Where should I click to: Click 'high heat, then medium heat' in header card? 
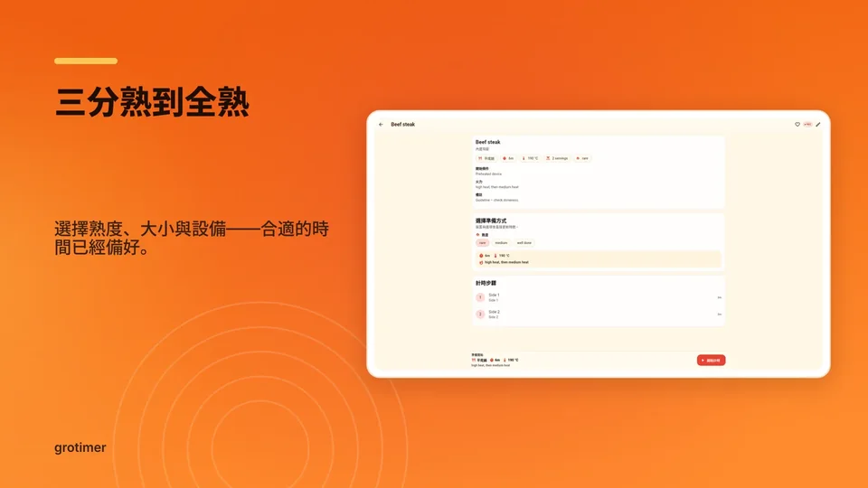coord(497,187)
